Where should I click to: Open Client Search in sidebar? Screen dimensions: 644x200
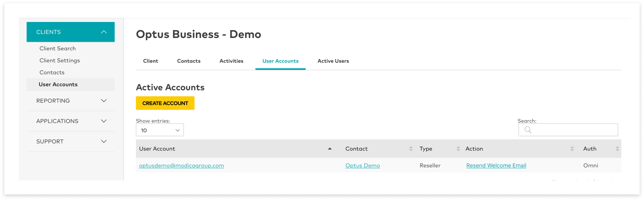[58, 49]
